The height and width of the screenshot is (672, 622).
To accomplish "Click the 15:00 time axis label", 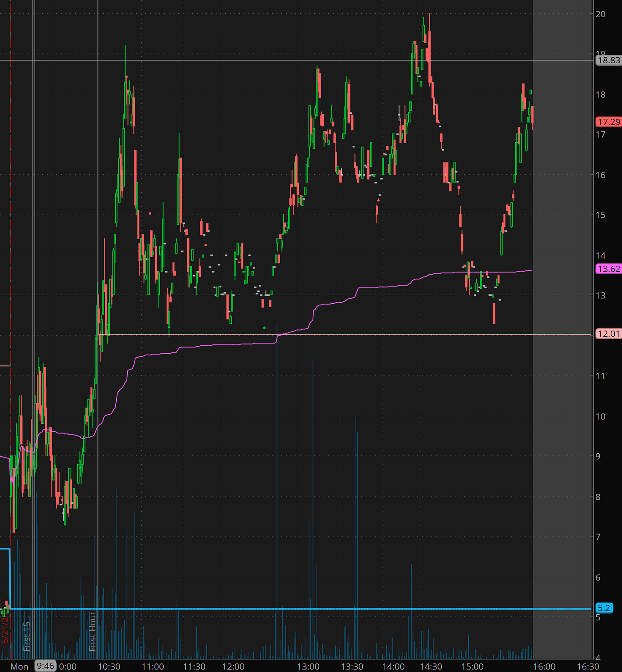I will pyautogui.click(x=472, y=666).
